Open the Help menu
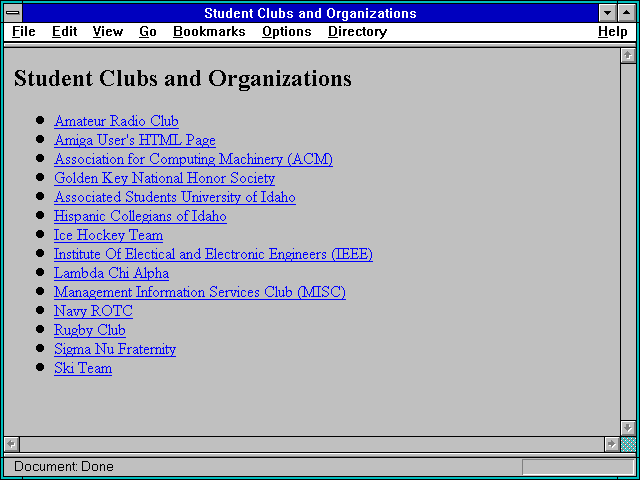640x480 pixels. coord(613,32)
